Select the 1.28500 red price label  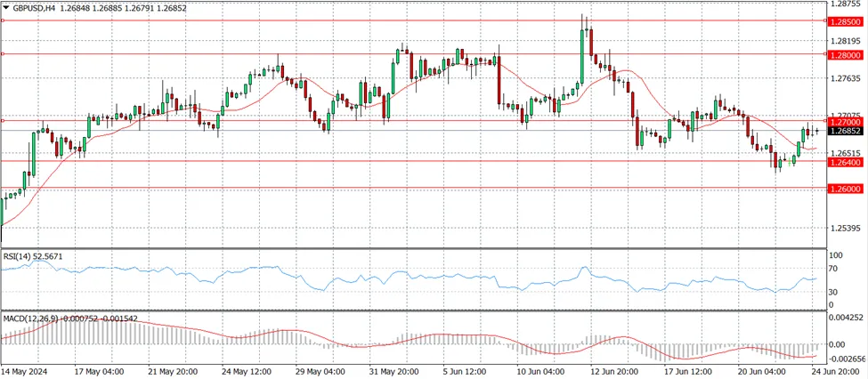coord(846,21)
